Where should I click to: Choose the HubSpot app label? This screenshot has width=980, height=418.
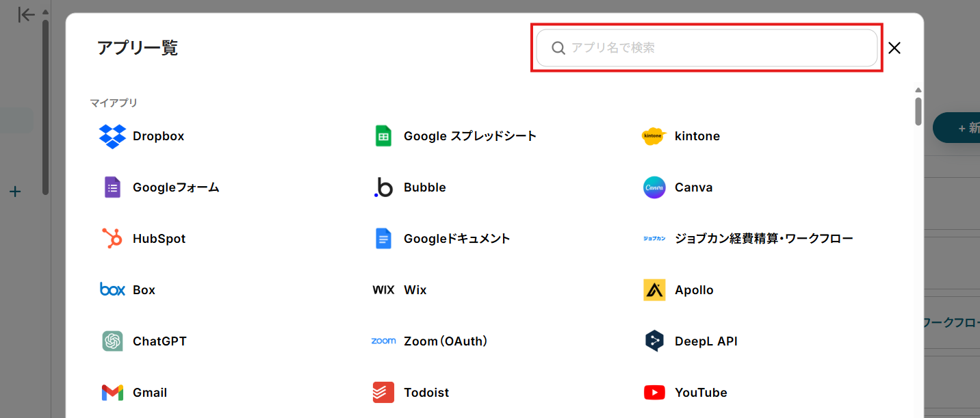(x=159, y=239)
